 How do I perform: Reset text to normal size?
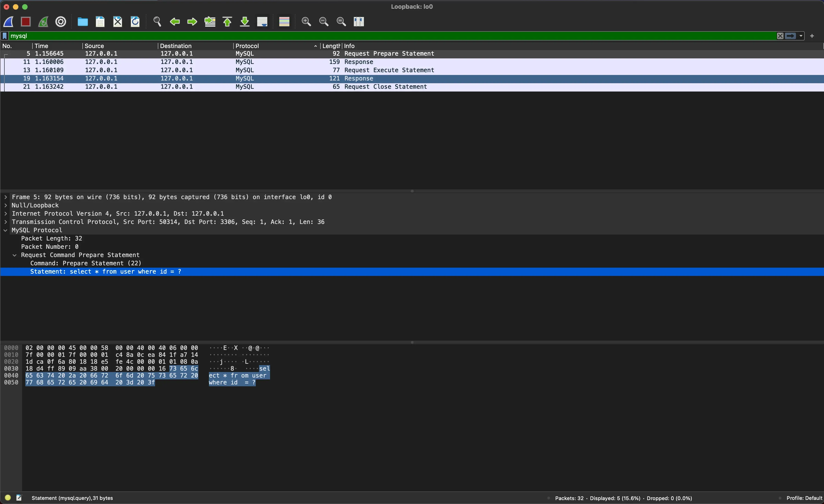[341, 22]
